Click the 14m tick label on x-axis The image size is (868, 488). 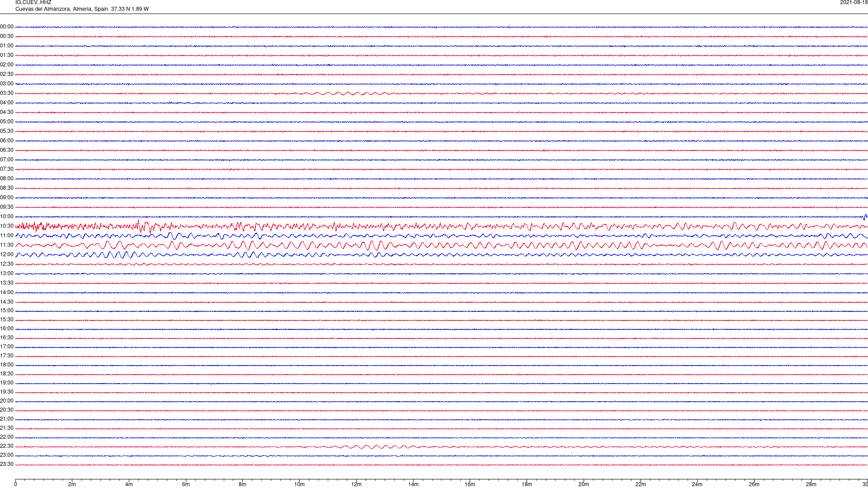pyautogui.click(x=413, y=484)
